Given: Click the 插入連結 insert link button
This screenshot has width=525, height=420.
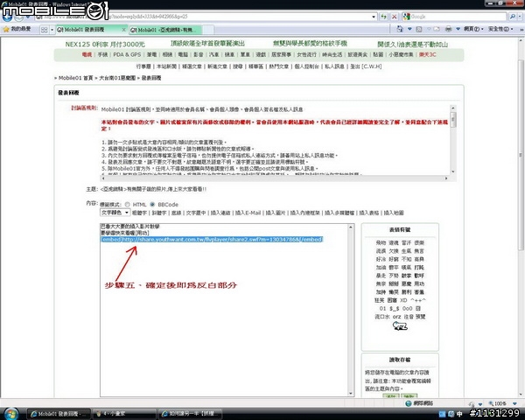Looking at the screenshot, I should [220, 213].
